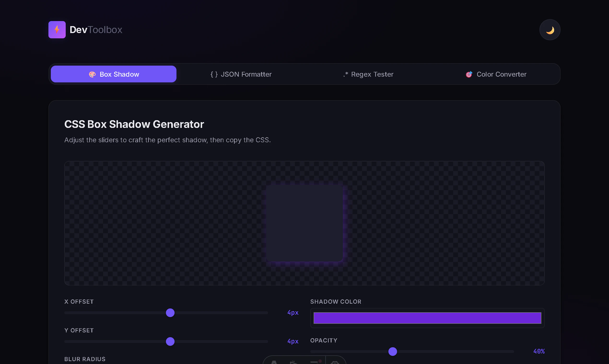
Task: Click the lightning bolt DevToolbox logo
Action: click(x=57, y=30)
